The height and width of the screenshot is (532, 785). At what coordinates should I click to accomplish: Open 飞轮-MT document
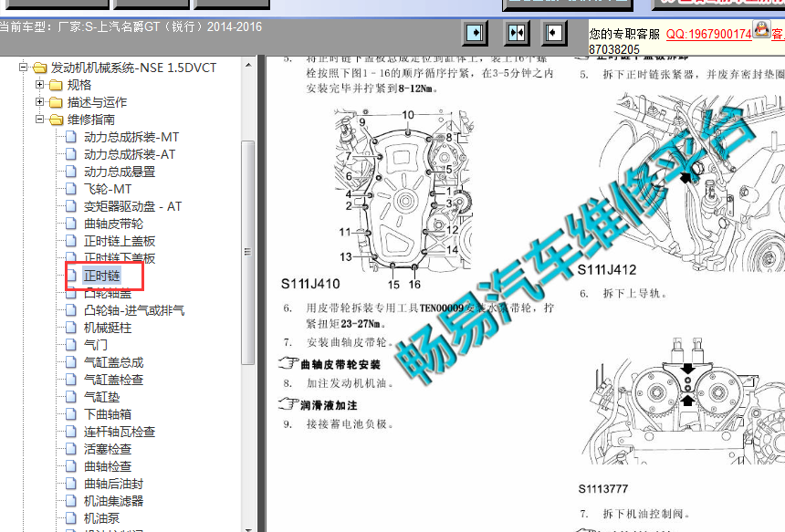[108, 189]
